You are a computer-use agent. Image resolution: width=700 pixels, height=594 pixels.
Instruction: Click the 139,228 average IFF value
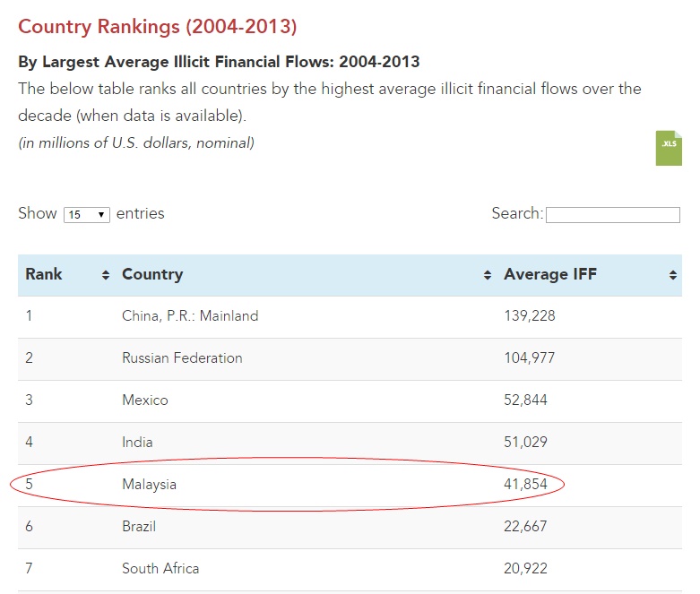[530, 316]
